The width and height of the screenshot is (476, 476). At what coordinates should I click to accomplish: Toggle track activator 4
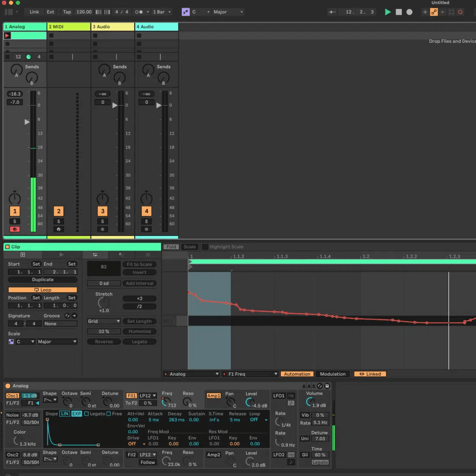(146, 211)
